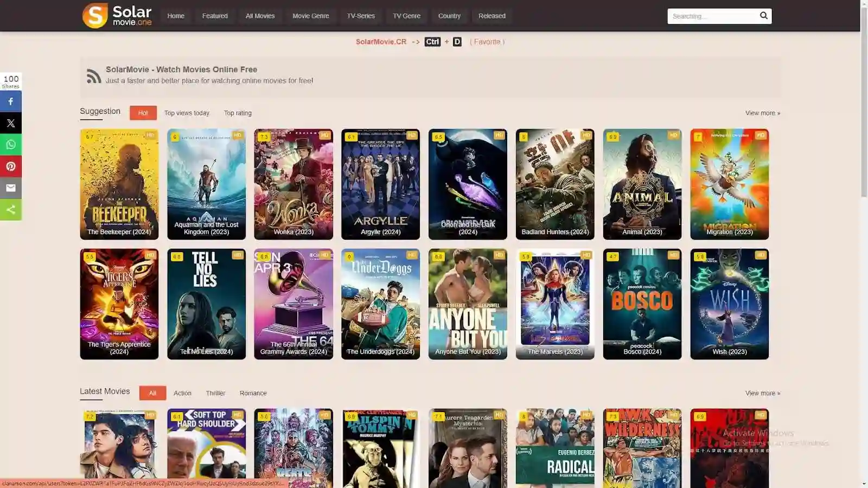Share on X (Twitter) icon
Viewport: 868px width, 488px height.
coord(11,123)
